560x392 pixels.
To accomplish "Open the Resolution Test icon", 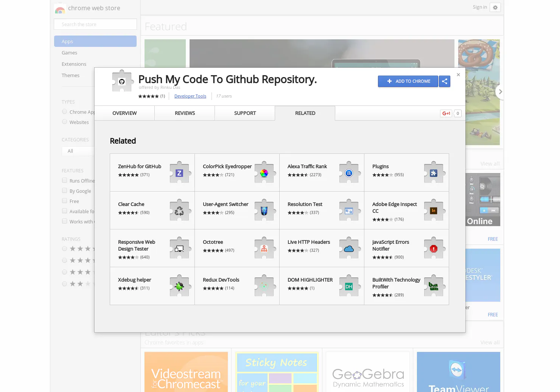I will 349,211.
